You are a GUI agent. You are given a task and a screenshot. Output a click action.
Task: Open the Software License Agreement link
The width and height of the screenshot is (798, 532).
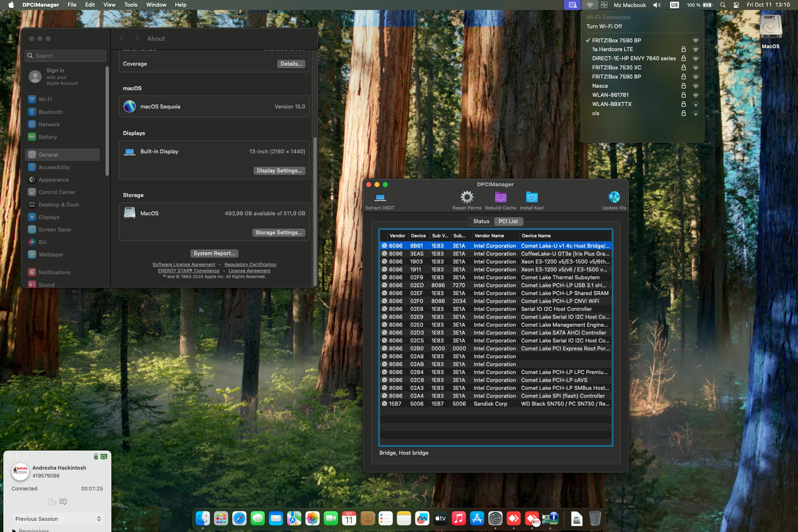click(184, 264)
